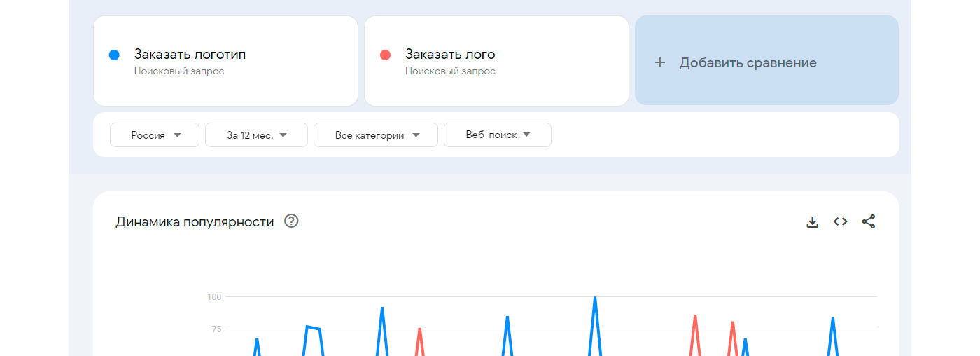Select the blue peak reaching 100
This screenshot has width=980, height=356.
coord(595,298)
